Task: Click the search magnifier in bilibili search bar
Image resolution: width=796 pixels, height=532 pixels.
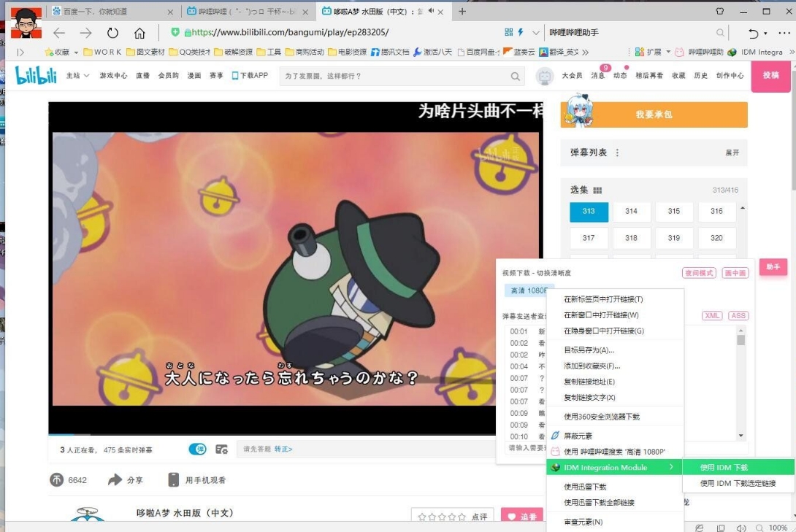Action: tap(516, 76)
